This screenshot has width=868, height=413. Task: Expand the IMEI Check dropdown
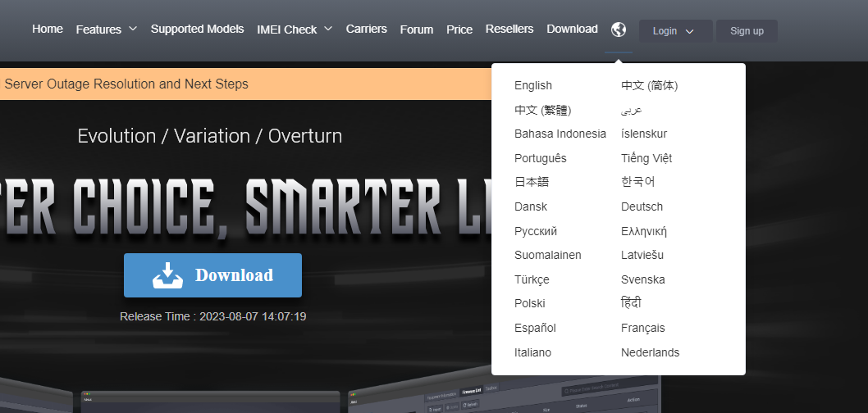[x=295, y=29]
